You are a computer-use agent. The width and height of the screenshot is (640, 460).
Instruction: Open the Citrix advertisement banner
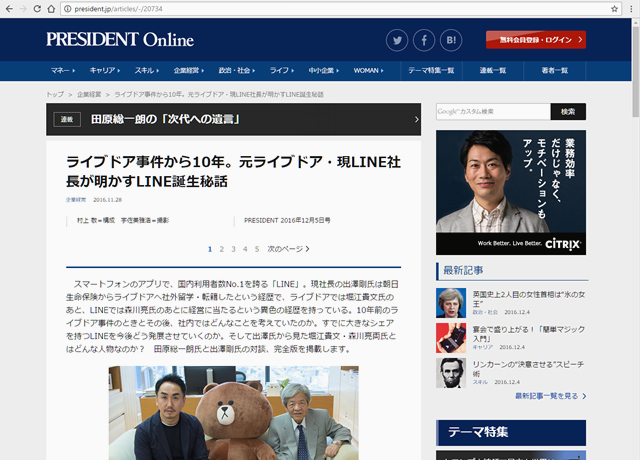pos(510,192)
